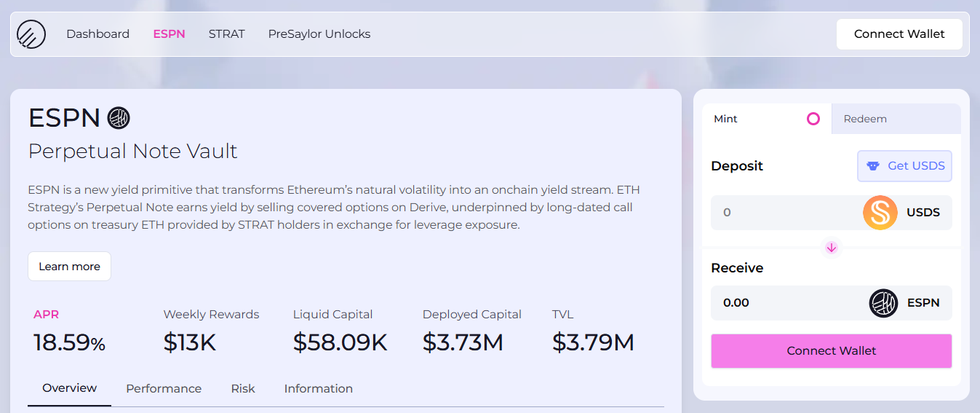
Task: Select the Mint radio circle indicator
Action: (x=813, y=119)
